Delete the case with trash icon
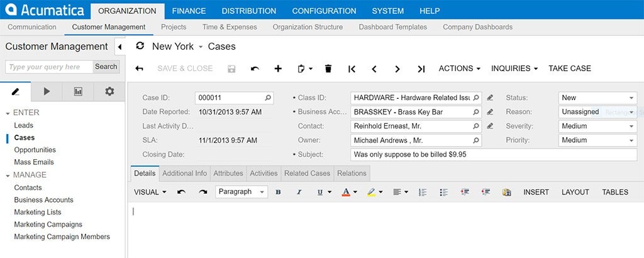The width and height of the screenshot is (644, 258). (328, 69)
